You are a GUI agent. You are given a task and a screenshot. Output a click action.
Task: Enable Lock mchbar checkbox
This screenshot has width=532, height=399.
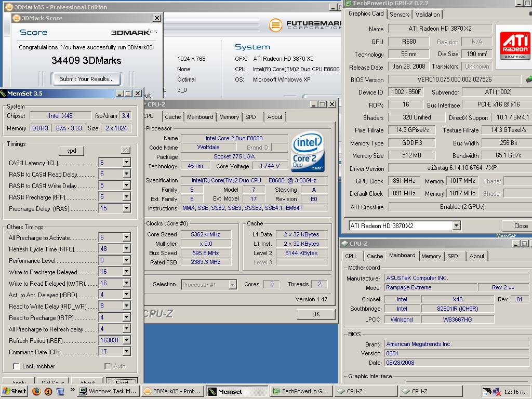(x=16, y=366)
